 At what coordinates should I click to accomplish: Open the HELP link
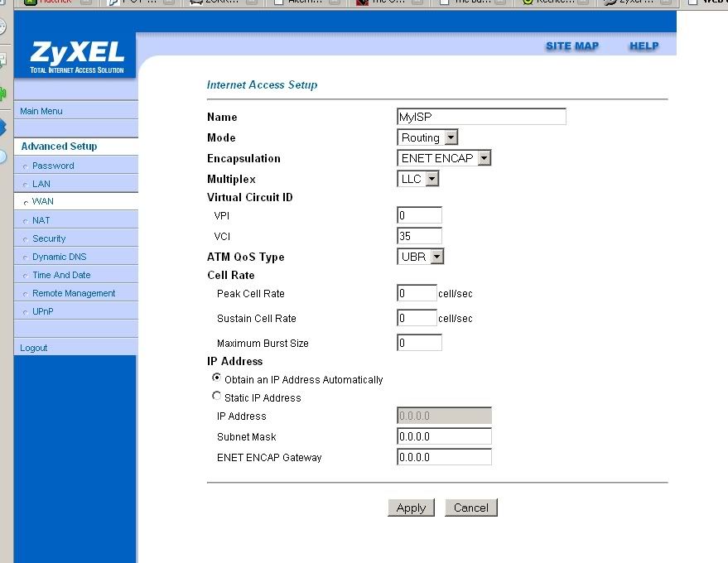tap(644, 46)
